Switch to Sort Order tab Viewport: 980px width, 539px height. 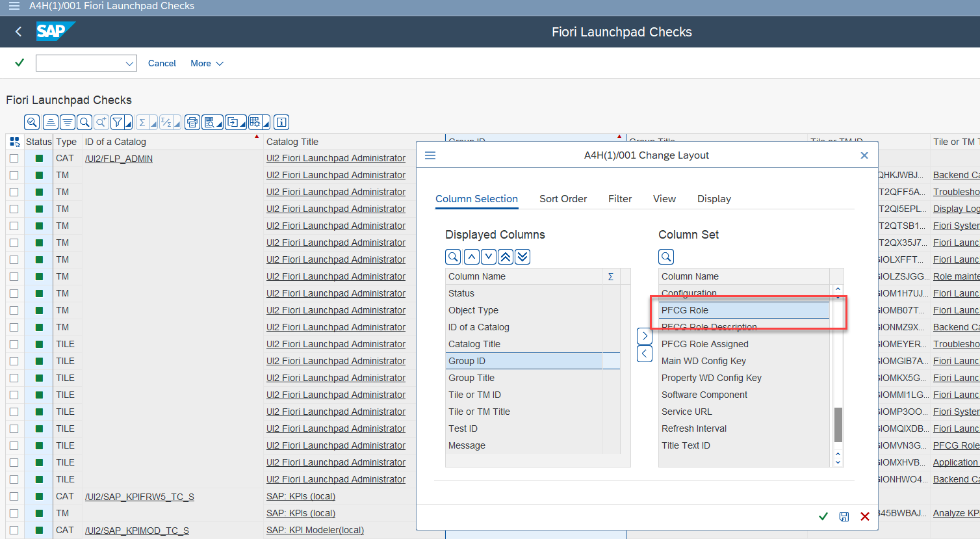[x=563, y=199]
